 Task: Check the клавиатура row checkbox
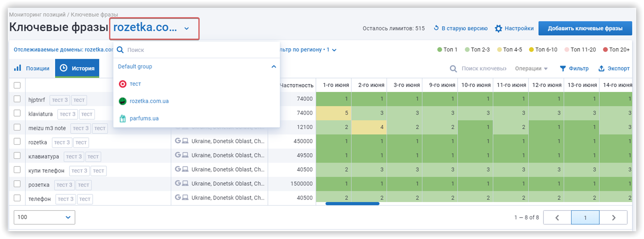click(17, 156)
